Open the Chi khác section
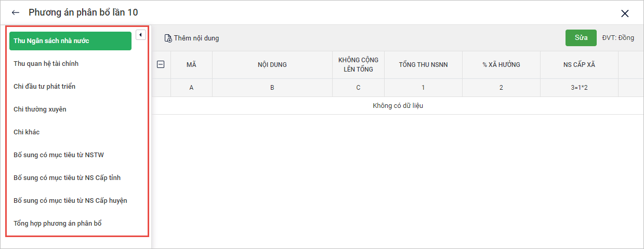 (x=27, y=132)
